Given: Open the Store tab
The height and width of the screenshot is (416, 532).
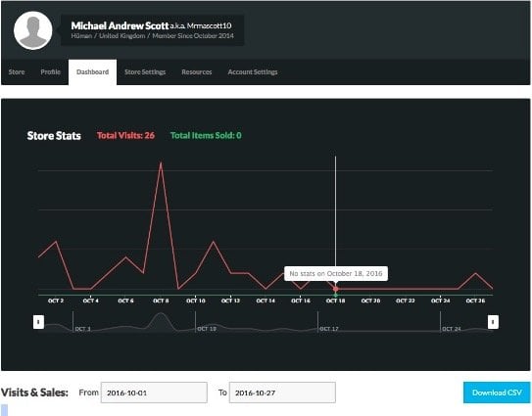Looking at the screenshot, I should (x=17, y=71).
